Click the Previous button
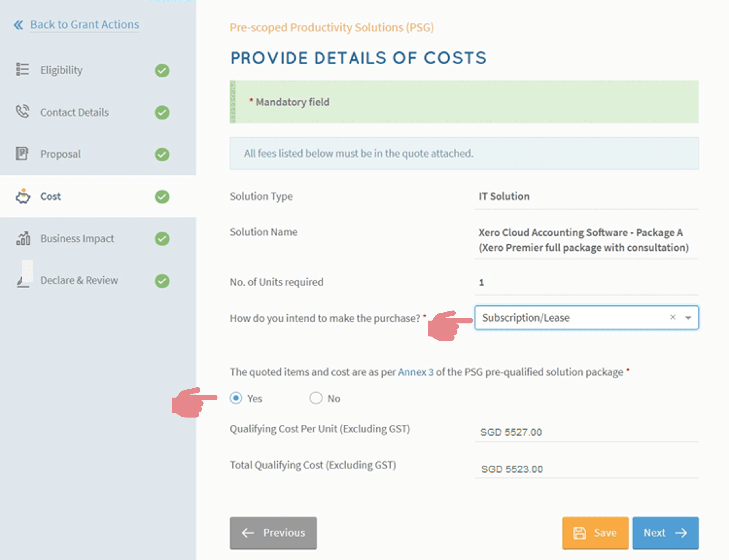The height and width of the screenshot is (560, 729). click(273, 533)
